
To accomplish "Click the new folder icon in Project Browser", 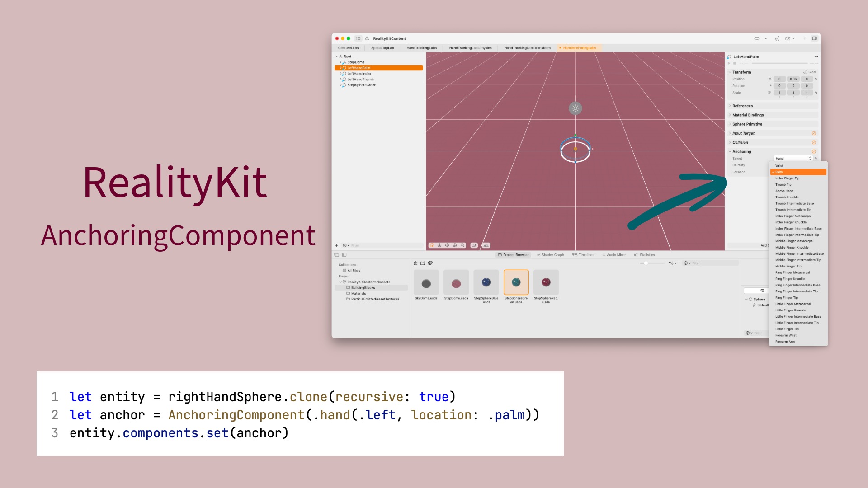I will click(423, 263).
